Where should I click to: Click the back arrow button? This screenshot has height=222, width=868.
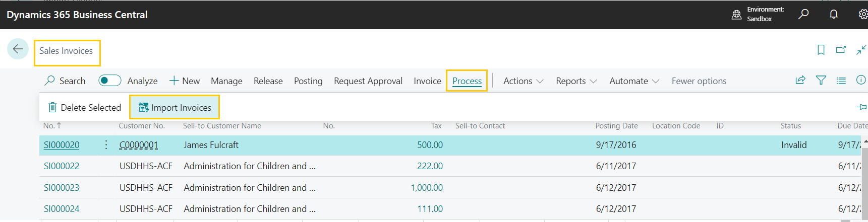[x=18, y=49]
